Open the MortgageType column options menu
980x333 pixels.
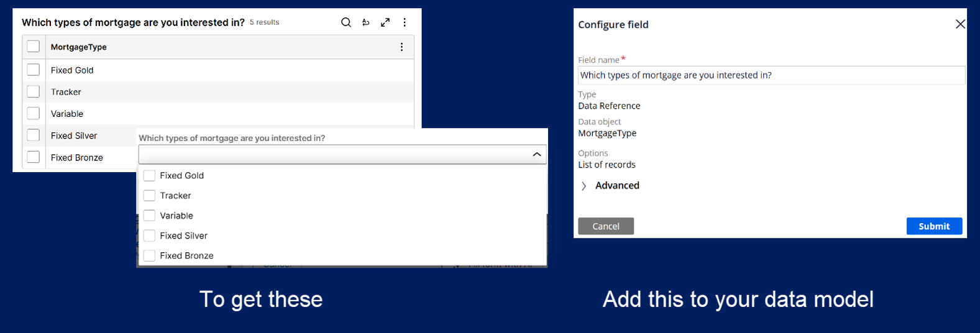click(x=401, y=47)
